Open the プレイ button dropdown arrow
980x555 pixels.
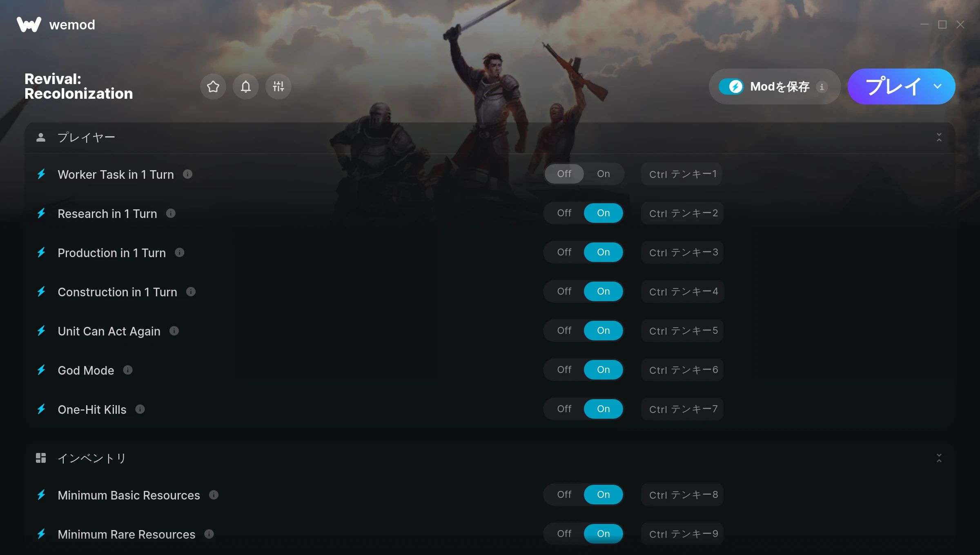click(x=938, y=87)
